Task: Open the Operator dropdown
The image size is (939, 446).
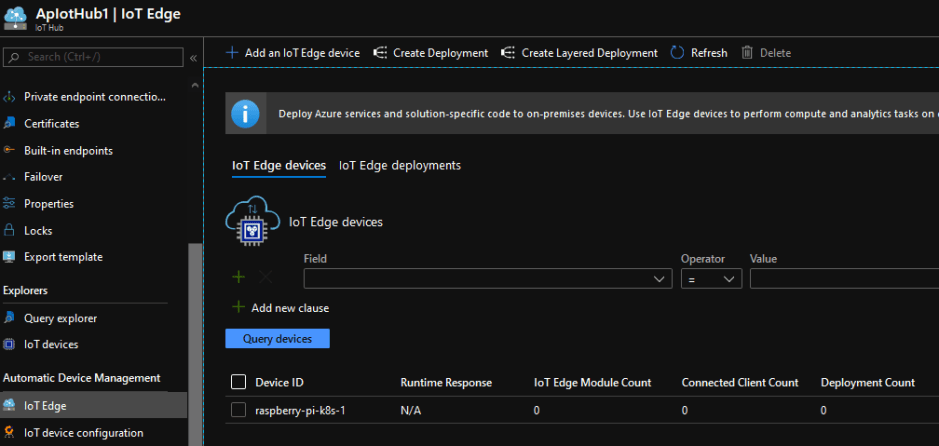Action: 711,279
